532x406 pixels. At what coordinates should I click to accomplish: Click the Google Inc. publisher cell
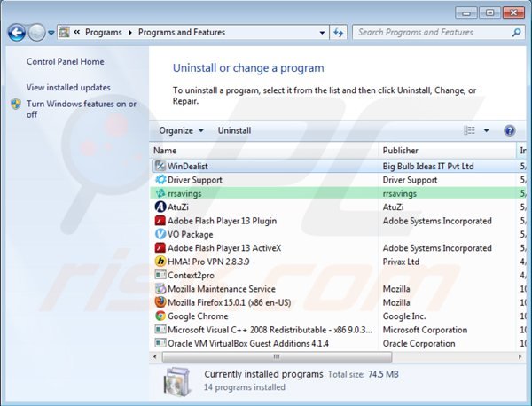pos(404,316)
